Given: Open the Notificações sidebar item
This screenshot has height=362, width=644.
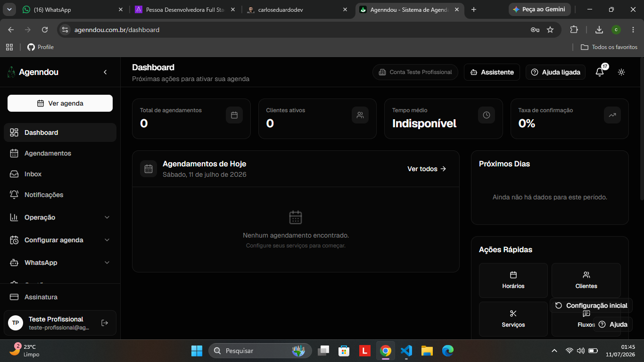Looking at the screenshot, I should point(60,195).
